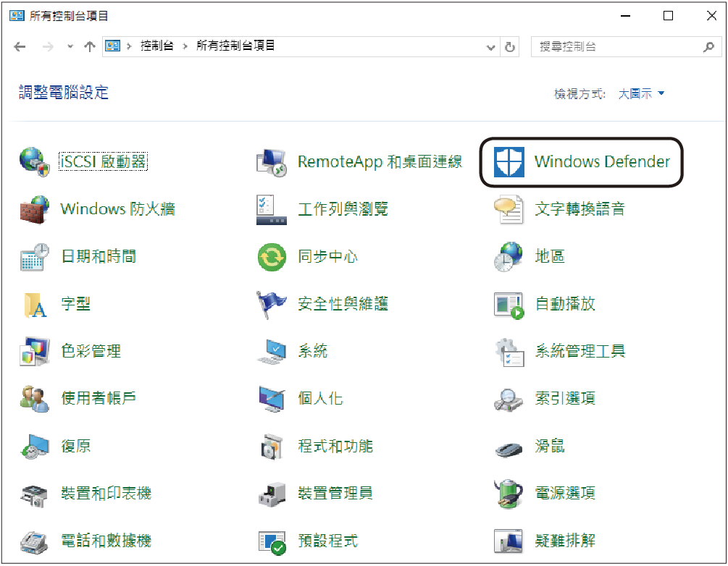Go up one level with up arrow
The height and width of the screenshot is (566, 728).
click(x=90, y=46)
